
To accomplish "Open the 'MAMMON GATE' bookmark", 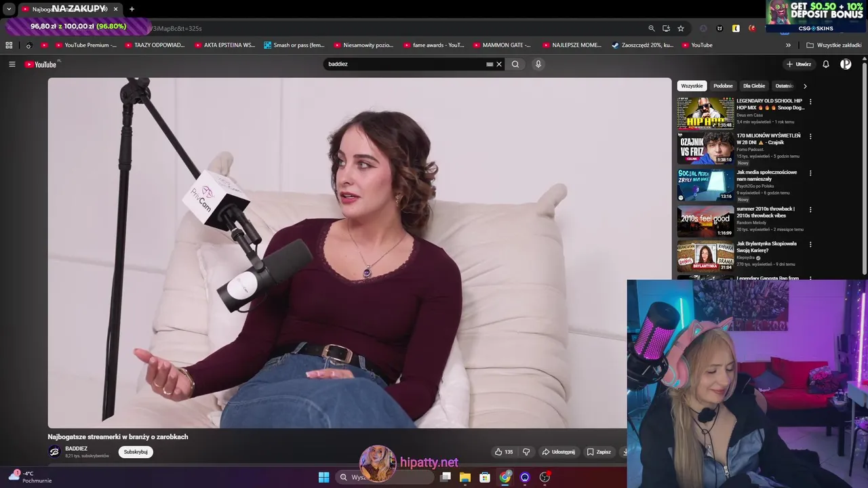I will pyautogui.click(x=502, y=45).
